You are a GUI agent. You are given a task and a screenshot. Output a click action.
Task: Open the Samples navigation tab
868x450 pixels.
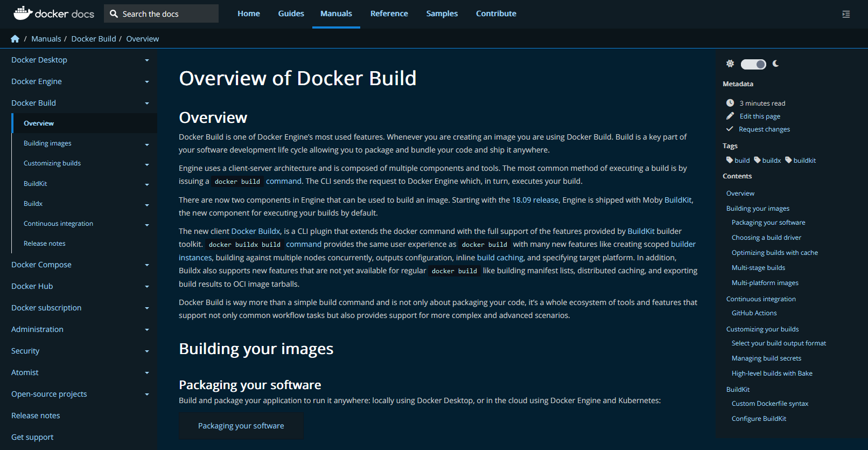(442, 13)
